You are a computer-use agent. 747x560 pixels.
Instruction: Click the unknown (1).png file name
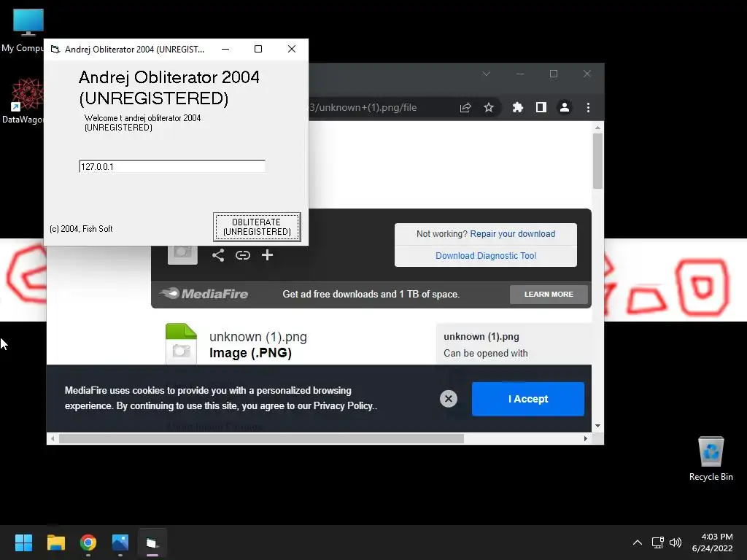coord(258,337)
